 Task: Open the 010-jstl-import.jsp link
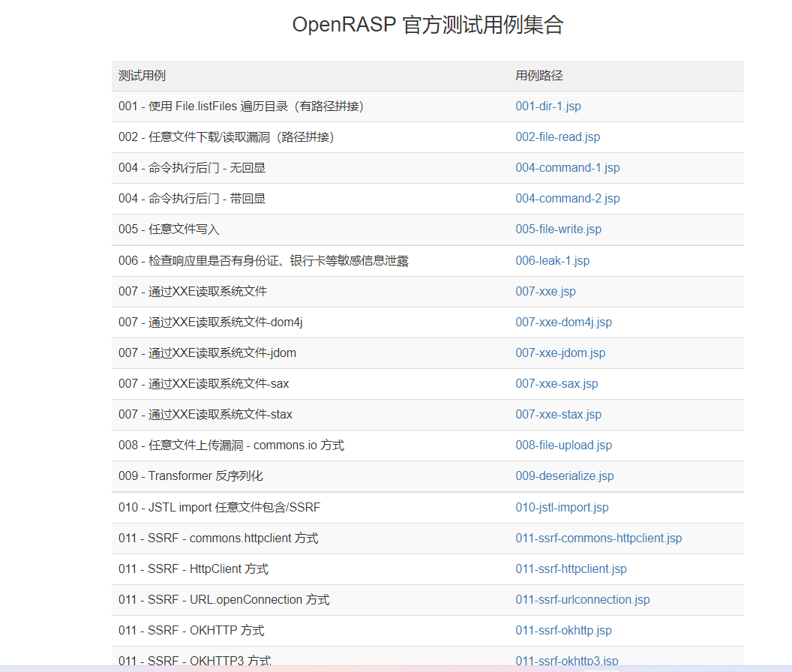coord(562,508)
